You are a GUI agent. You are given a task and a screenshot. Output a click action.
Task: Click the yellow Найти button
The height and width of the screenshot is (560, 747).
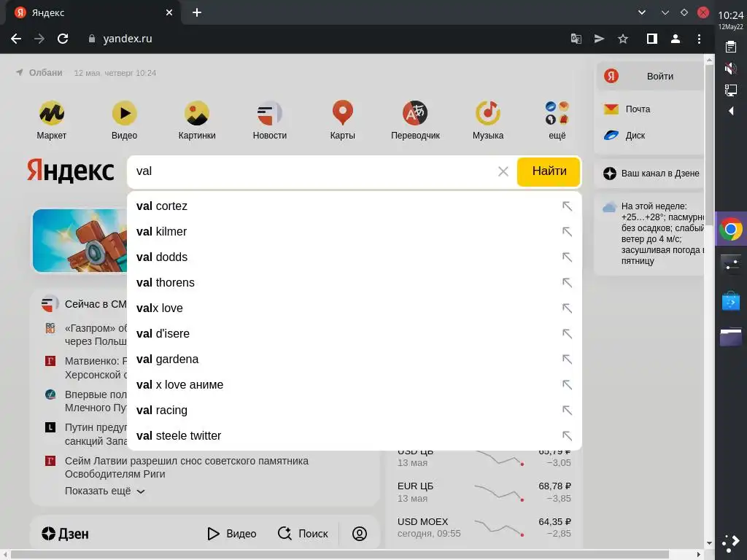549,171
